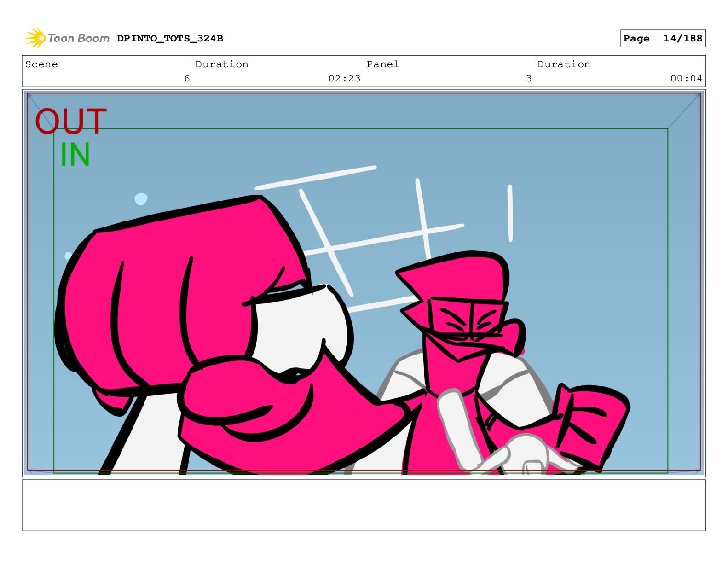The width and height of the screenshot is (728, 564).
Task: Click the Toon Boom logo
Action: pyautogui.click(x=67, y=38)
